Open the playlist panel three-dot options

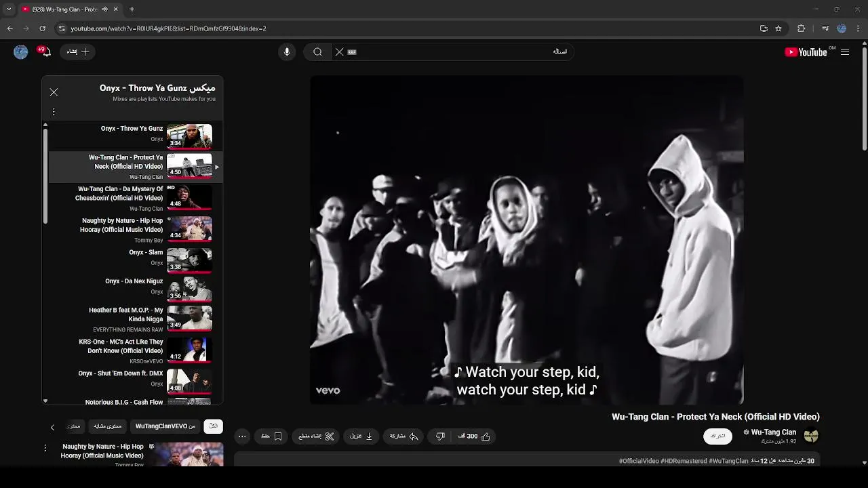click(x=54, y=112)
